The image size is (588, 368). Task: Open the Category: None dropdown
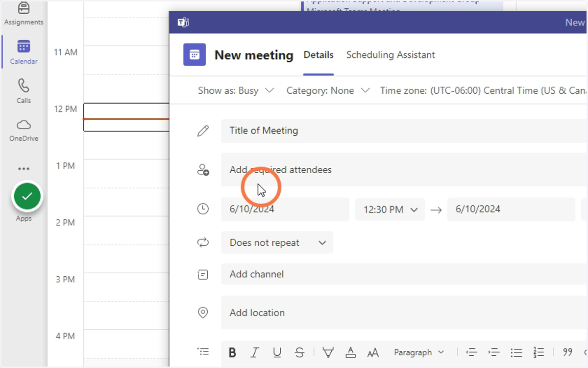[328, 90]
